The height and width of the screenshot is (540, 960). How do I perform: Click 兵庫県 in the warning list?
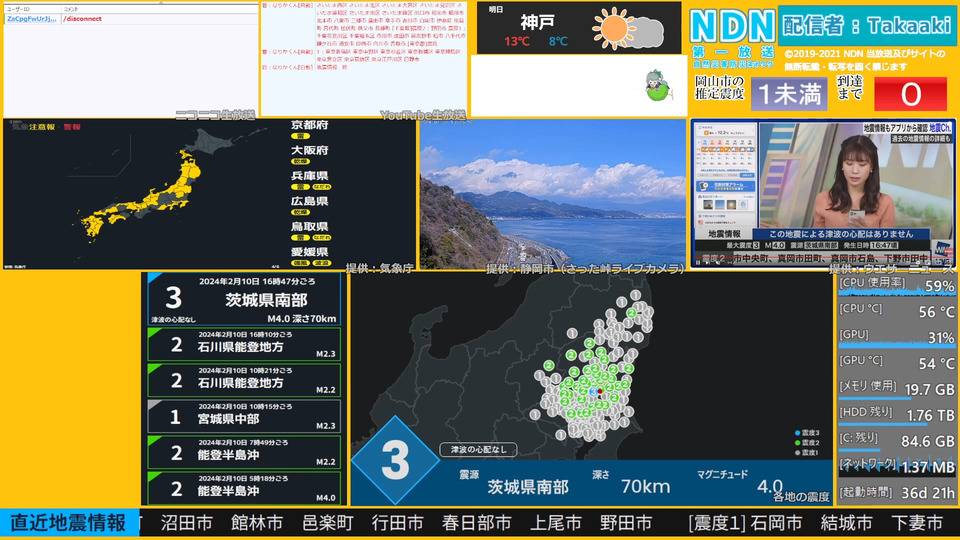click(x=310, y=176)
